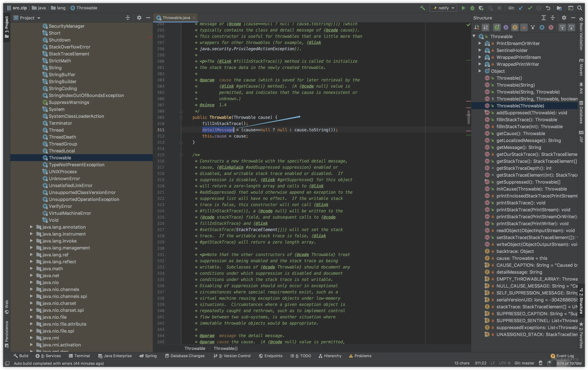Select StringBuilder class in Project tree
Viewport: 588px width, 370px height.
click(x=63, y=81)
